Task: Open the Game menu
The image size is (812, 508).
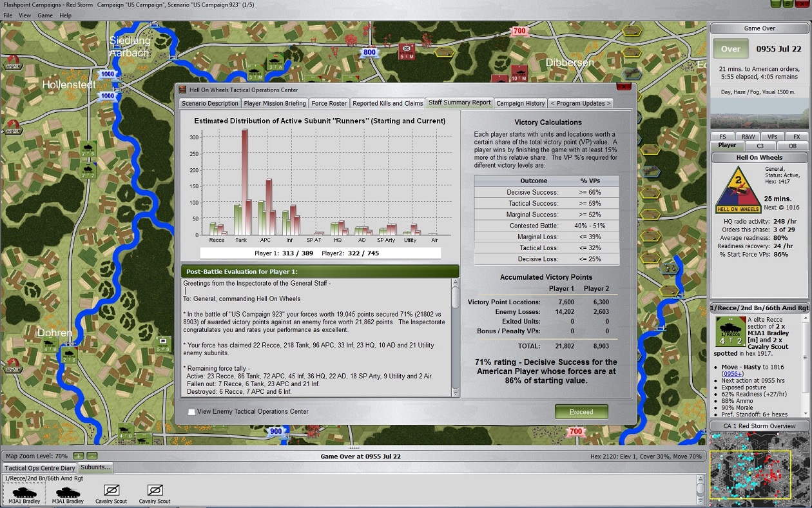Action: (x=45, y=15)
